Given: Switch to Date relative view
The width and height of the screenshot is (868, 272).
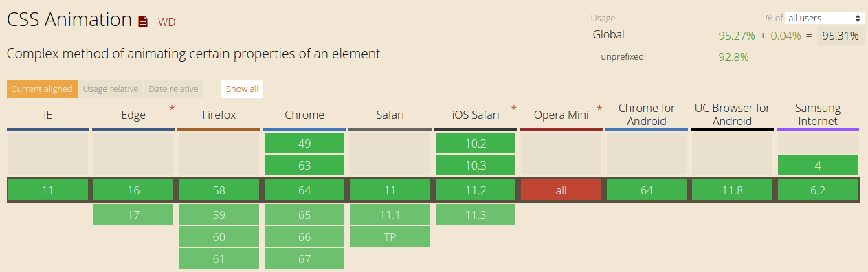Looking at the screenshot, I should (x=173, y=89).
